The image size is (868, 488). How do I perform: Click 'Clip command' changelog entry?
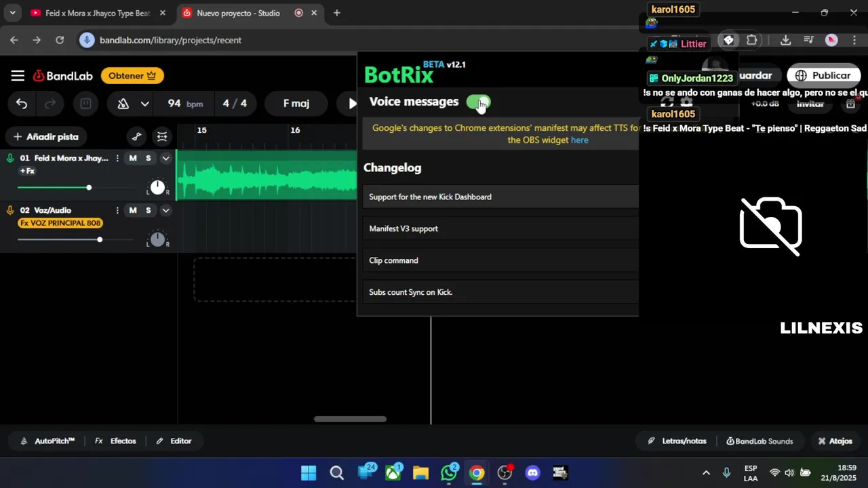pyautogui.click(x=500, y=260)
